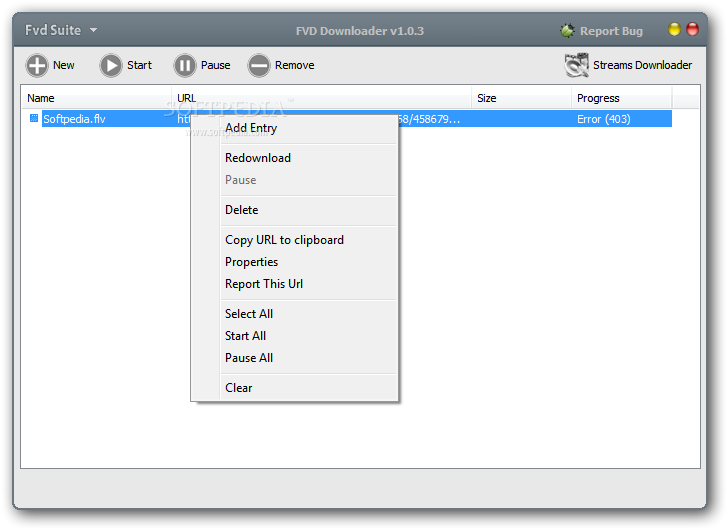Click the red close button
The height and width of the screenshot is (530, 728).
[x=692, y=30]
